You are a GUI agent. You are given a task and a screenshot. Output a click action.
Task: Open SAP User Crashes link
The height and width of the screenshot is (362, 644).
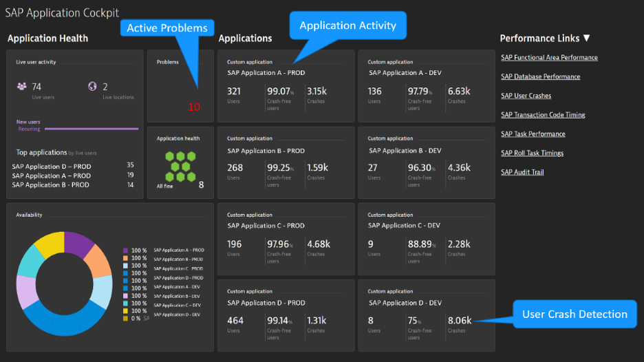click(526, 96)
